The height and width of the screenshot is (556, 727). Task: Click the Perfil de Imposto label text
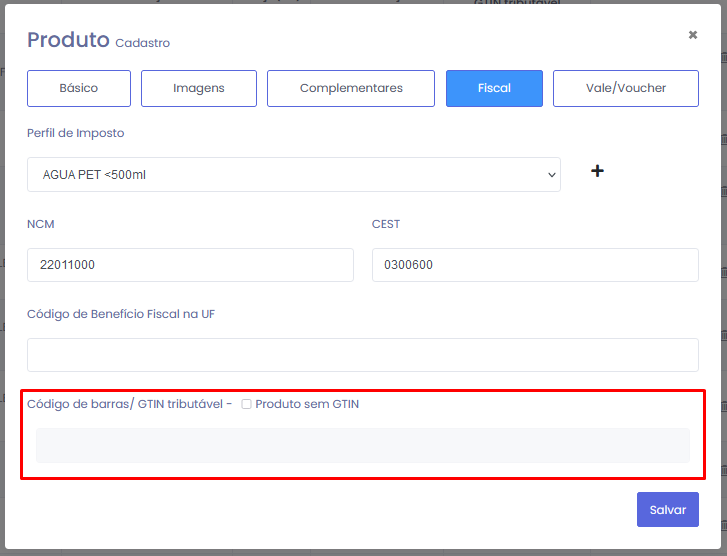click(x=76, y=133)
